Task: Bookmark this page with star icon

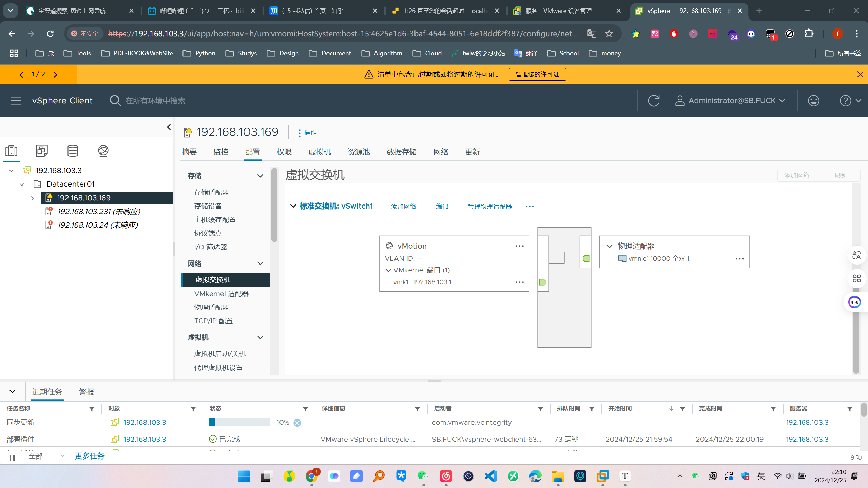Action: pyautogui.click(x=609, y=34)
